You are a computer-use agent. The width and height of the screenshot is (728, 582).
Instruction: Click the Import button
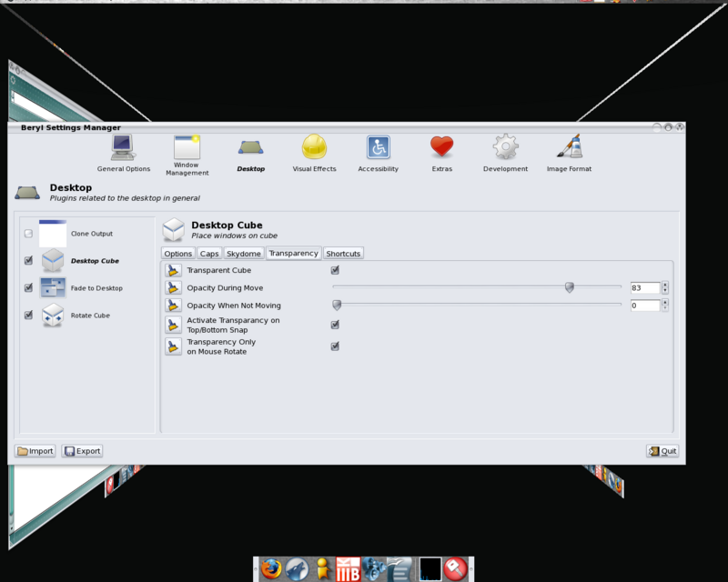tap(35, 451)
